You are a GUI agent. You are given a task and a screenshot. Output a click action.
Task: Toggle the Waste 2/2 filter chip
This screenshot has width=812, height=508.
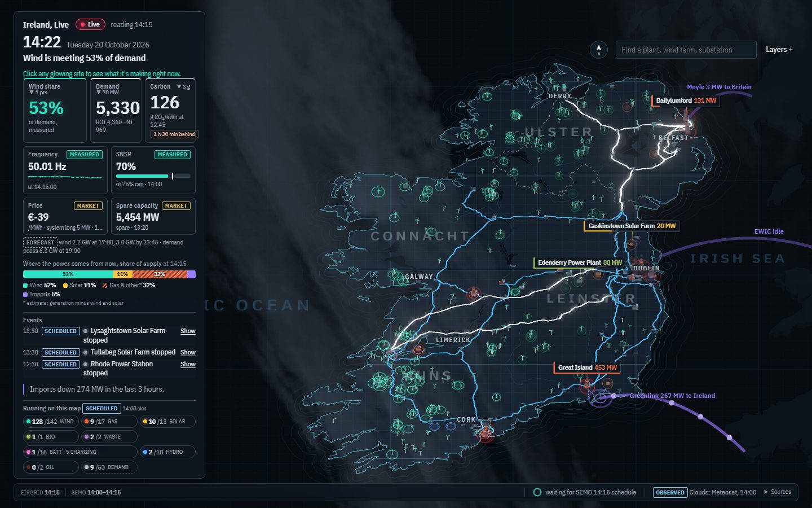click(109, 437)
